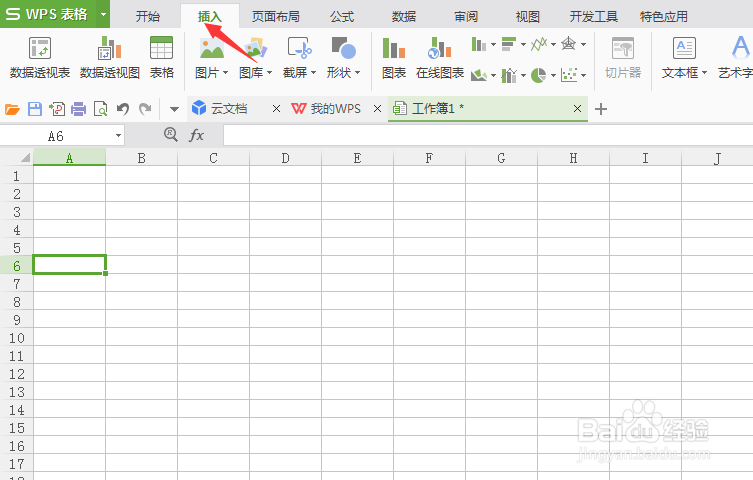Expand the 形状 dropdown arrow

(x=357, y=73)
